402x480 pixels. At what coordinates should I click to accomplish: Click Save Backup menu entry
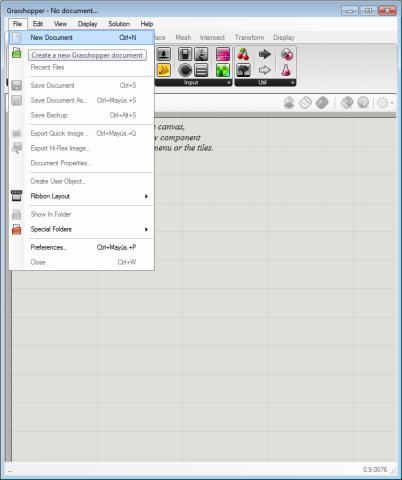82,115
